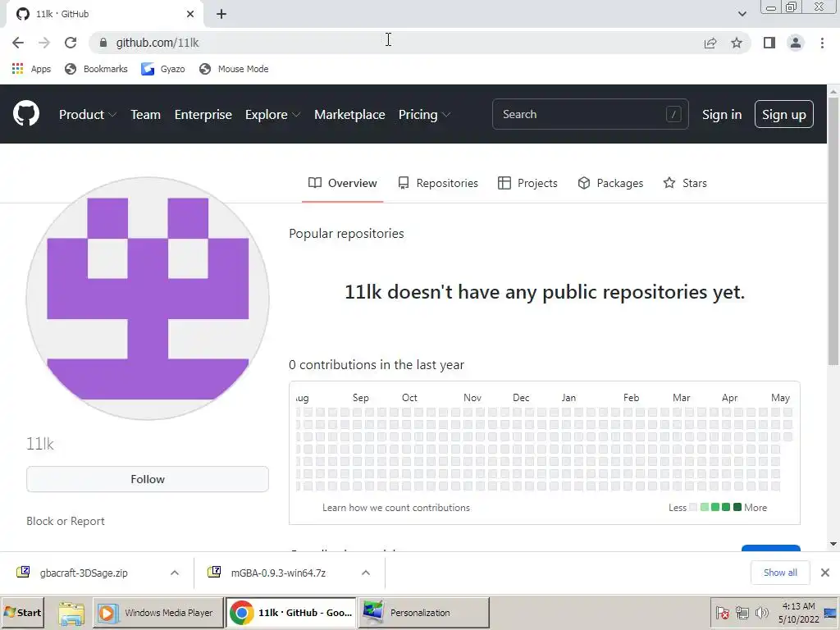The height and width of the screenshot is (630, 840).
Task: Open Personalization window from taskbar
Action: [423, 613]
